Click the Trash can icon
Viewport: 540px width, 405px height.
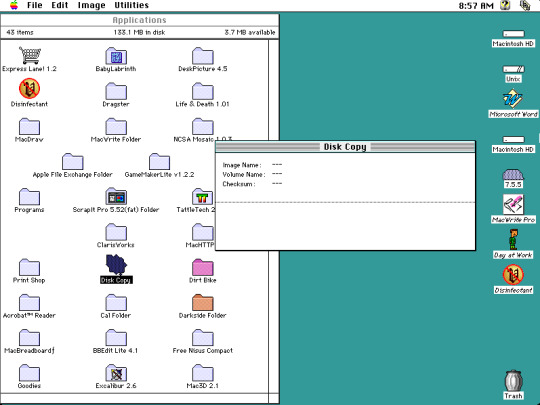pyautogui.click(x=513, y=380)
